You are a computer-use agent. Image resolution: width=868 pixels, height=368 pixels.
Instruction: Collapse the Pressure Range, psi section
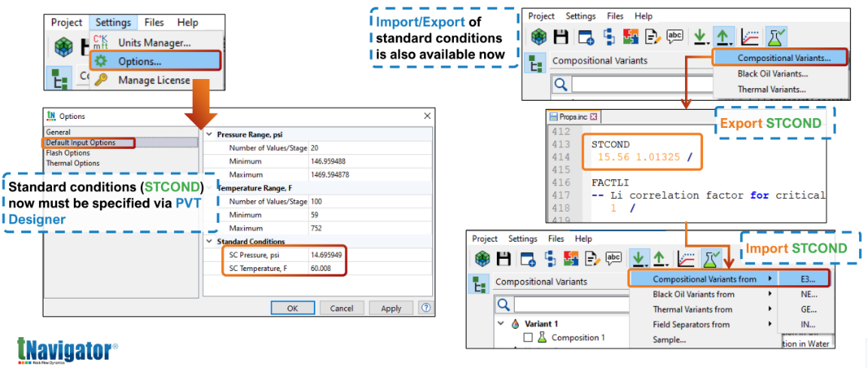(x=209, y=135)
